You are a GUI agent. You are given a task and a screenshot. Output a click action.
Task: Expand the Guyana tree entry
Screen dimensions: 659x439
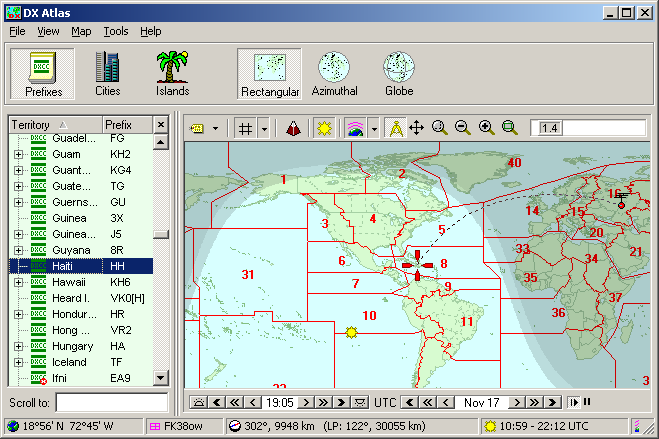18,250
